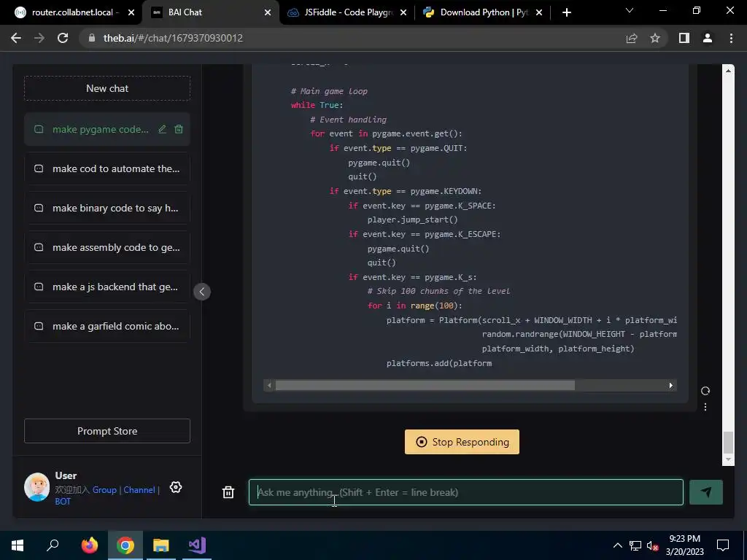Show hidden system tray icons
Viewport: 747px width, 560px height.
[617, 545]
